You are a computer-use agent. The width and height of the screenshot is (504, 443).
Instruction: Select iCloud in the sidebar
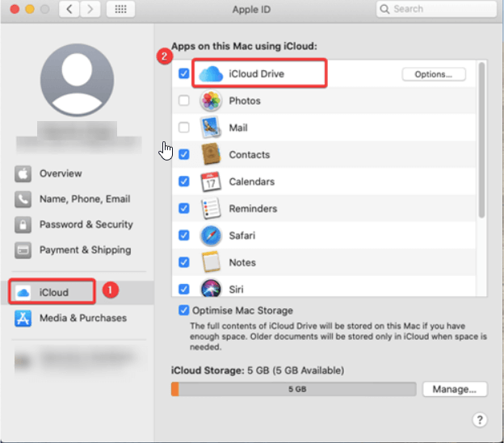coord(78,292)
